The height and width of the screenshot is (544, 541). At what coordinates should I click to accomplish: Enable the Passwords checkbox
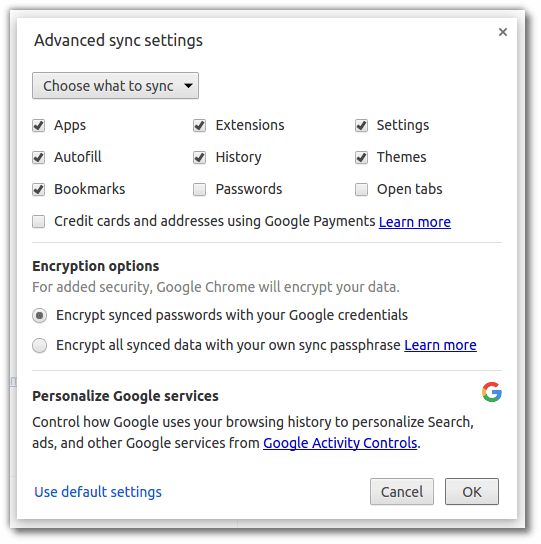pos(200,189)
